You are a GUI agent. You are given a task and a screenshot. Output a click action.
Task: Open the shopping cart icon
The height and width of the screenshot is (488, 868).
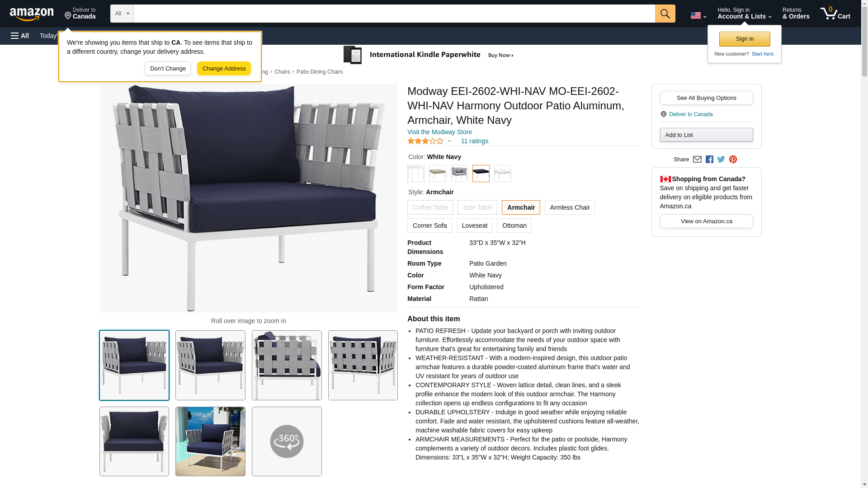point(835,14)
